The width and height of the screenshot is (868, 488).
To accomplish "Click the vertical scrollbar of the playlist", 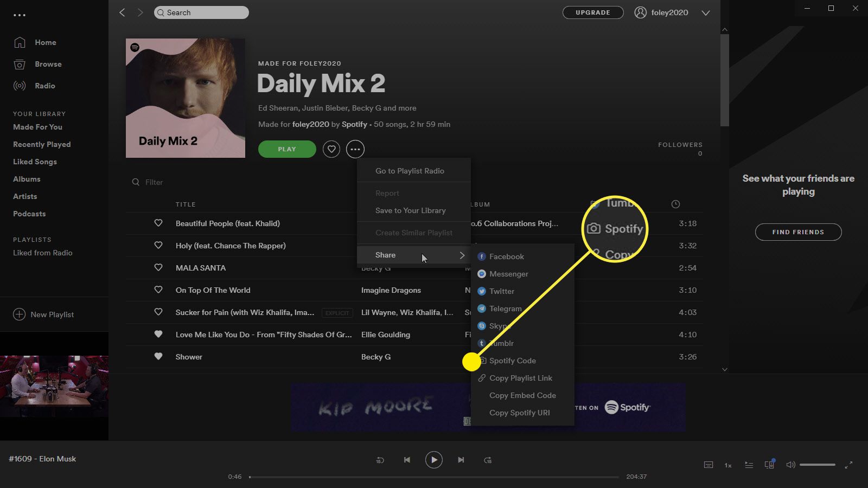I will pyautogui.click(x=724, y=80).
